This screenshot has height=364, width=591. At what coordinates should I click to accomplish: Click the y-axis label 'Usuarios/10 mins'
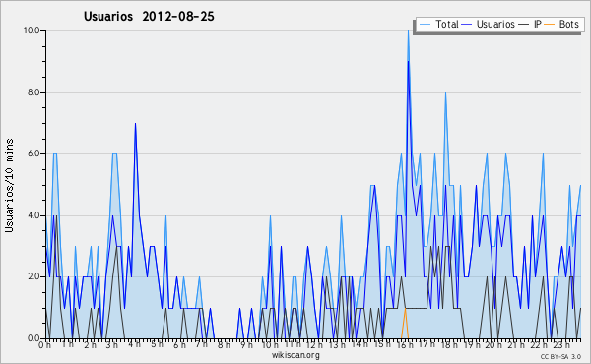coord(9,185)
